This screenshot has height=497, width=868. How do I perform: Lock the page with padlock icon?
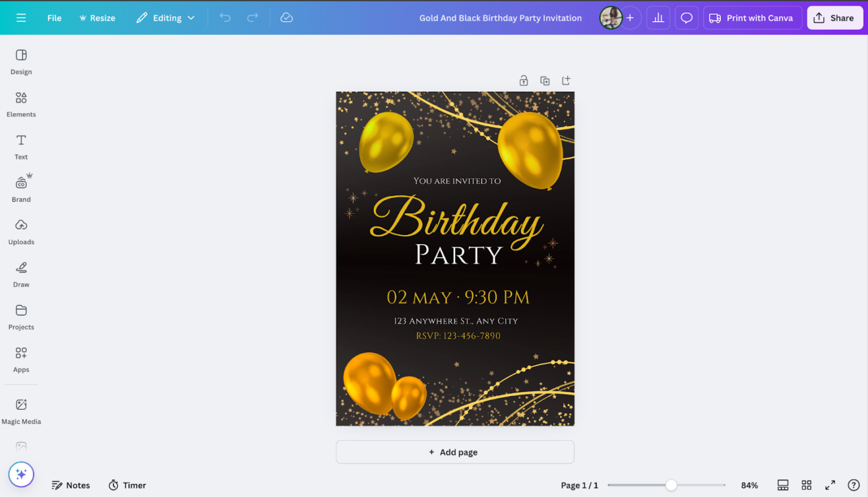pyautogui.click(x=524, y=81)
